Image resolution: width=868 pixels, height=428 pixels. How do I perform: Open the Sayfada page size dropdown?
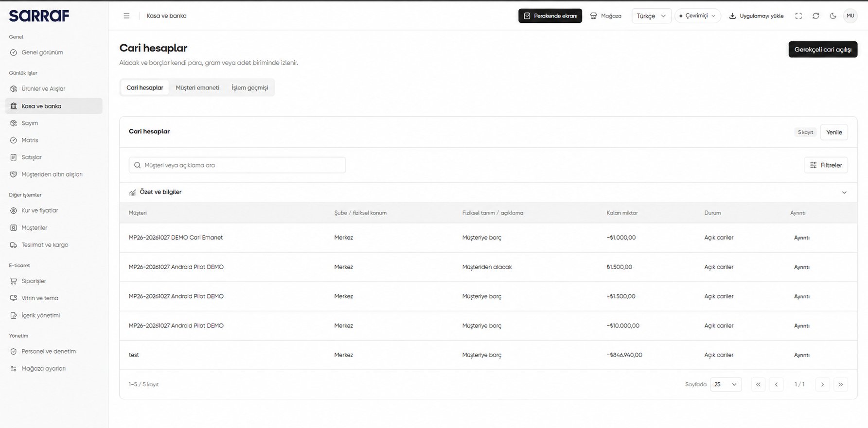726,385
